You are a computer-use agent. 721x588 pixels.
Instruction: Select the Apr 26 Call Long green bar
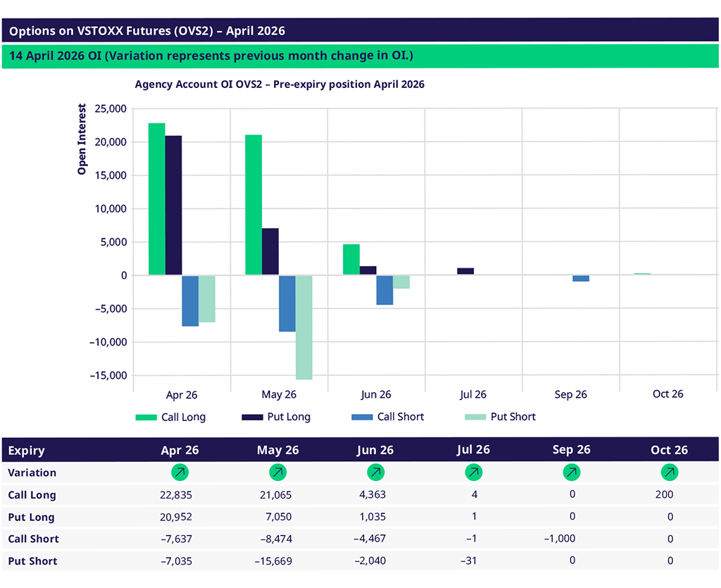[157, 199]
